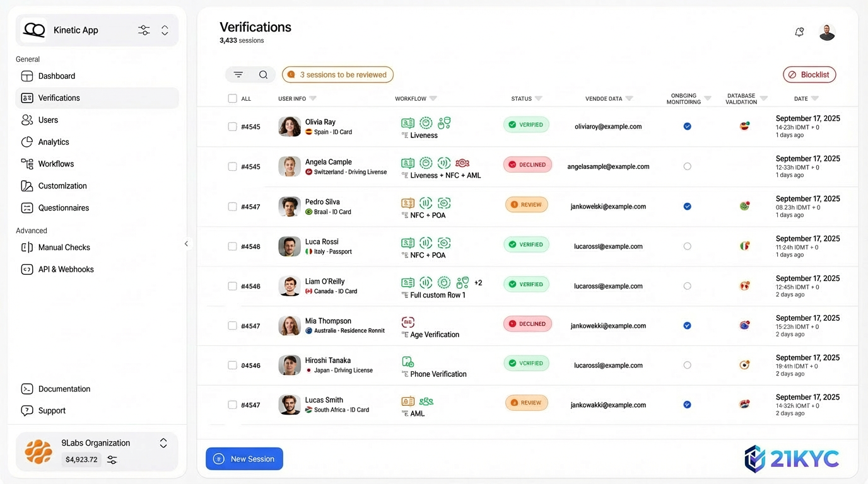Click the search magnifier icon

coord(263,75)
